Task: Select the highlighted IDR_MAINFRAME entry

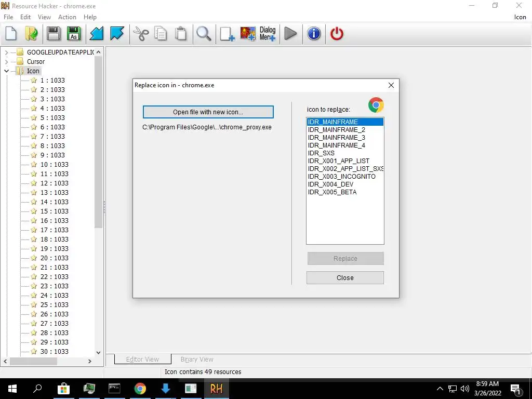Action: pyautogui.click(x=345, y=122)
